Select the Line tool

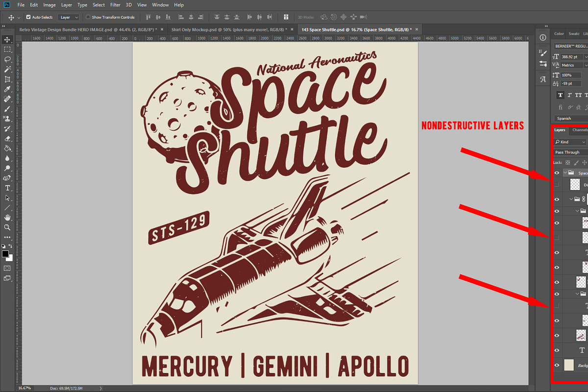(7, 208)
